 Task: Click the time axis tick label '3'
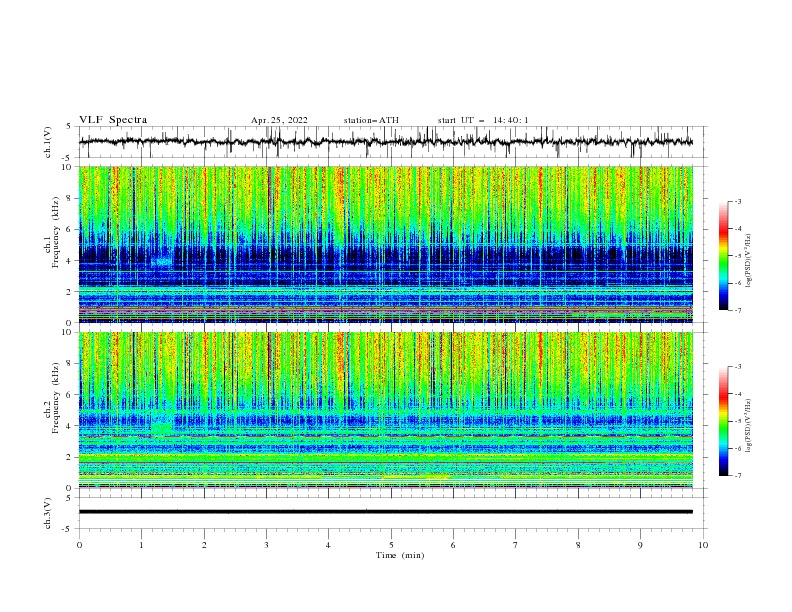pos(266,545)
